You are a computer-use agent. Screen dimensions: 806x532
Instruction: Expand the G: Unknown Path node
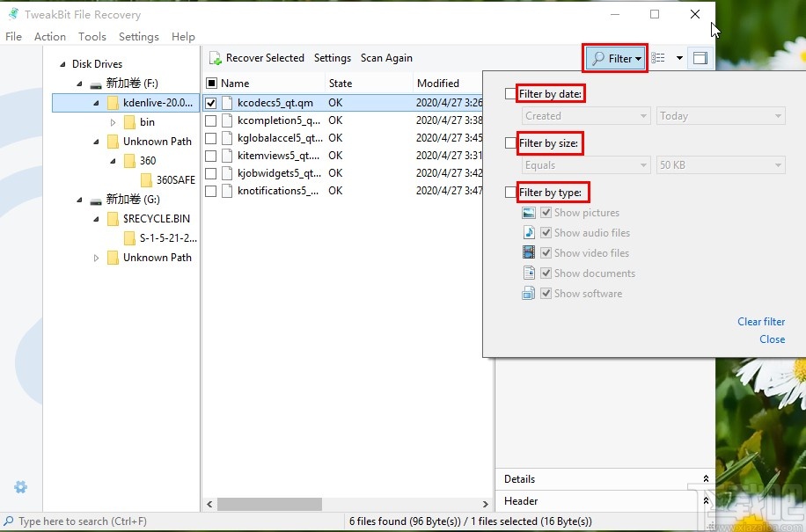click(x=96, y=258)
